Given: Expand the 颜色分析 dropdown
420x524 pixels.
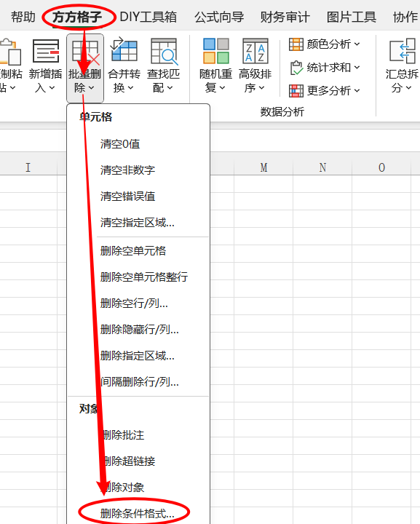Looking at the screenshot, I should 325,44.
